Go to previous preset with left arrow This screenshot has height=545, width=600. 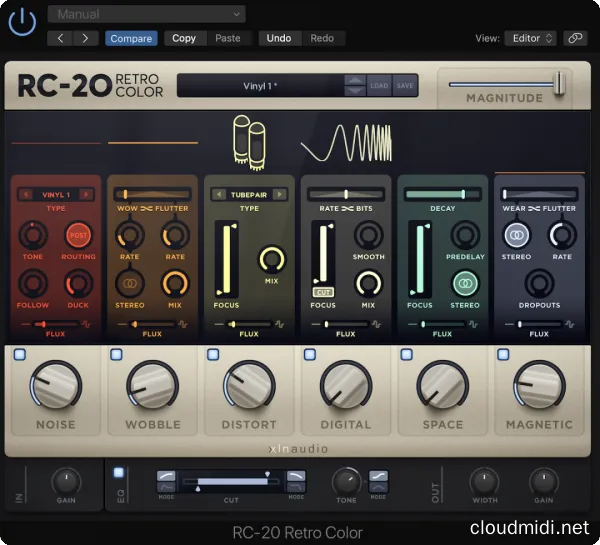(60, 38)
